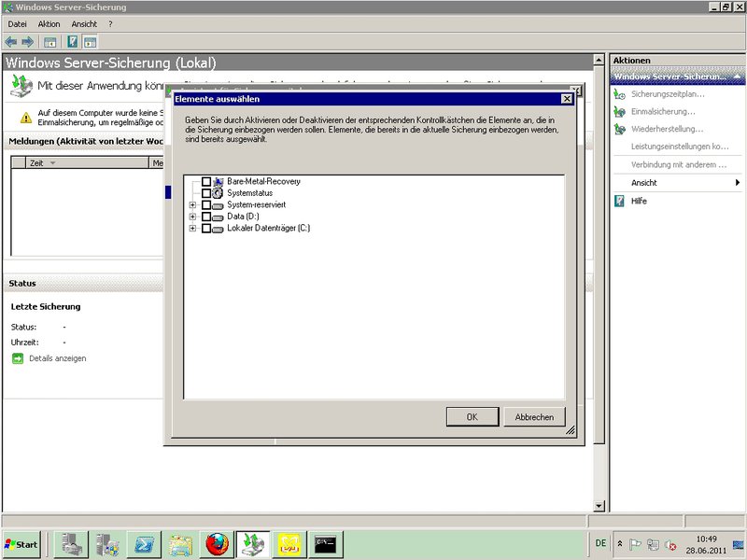Click the Details anzeigen link

point(58,358)
